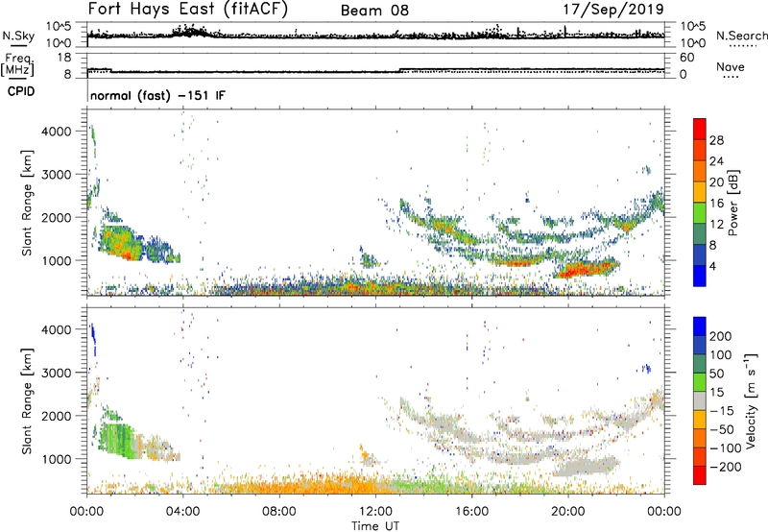
Task: Click the strong red echo near 20:00 in power panel
Action: (586, 269)
